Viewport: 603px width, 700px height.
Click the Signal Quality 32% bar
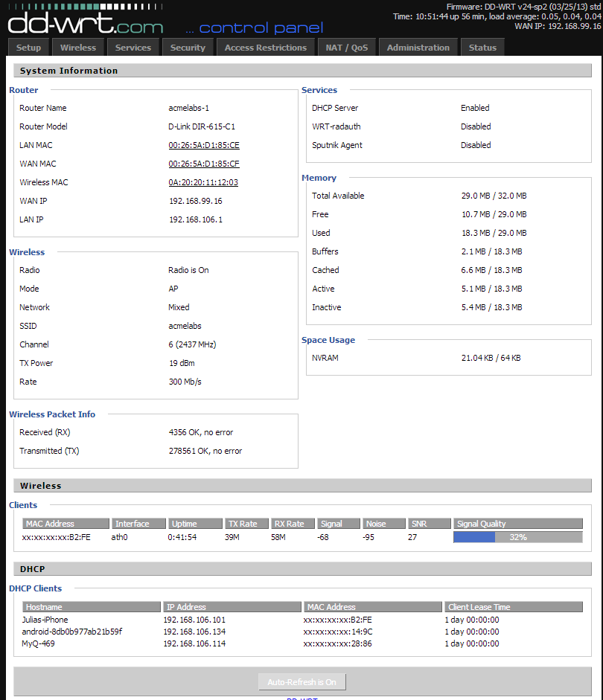tap(517, 537)
